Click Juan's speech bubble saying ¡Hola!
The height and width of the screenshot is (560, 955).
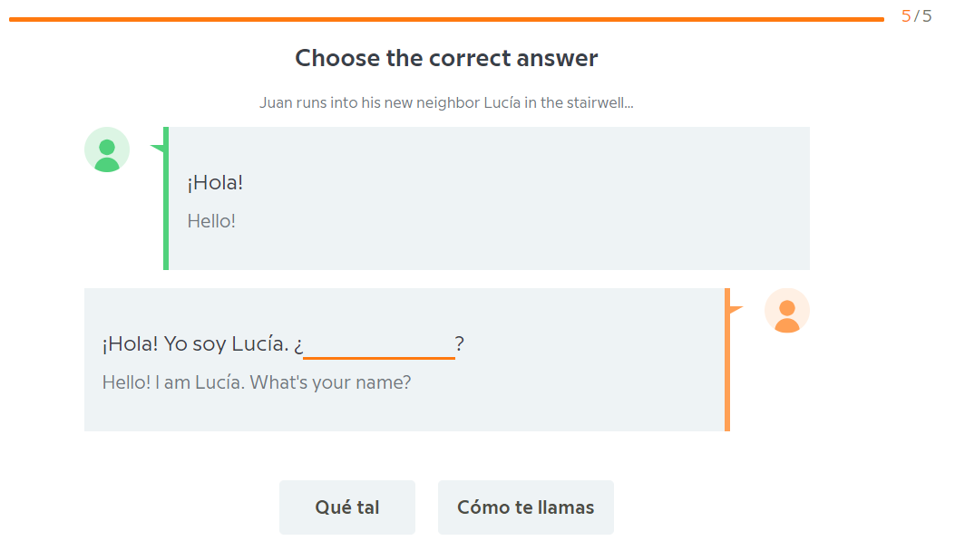pyautogui.click(x=487, y=198)
